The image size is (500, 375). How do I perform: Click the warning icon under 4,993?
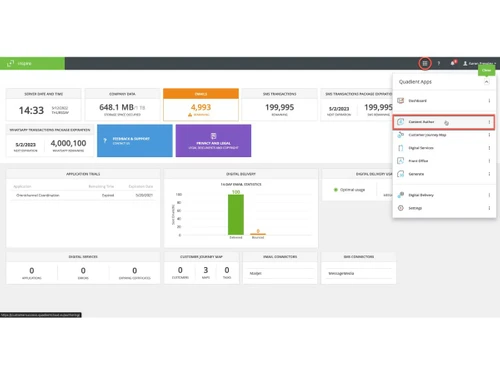[x=190, y=115]
